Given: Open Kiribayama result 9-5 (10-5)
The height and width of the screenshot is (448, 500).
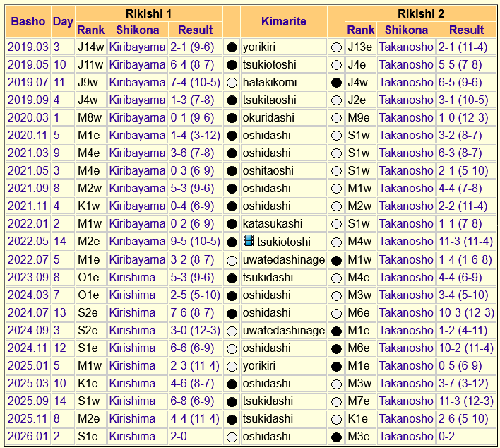Looking at the screenshot, I should [195, 241].
